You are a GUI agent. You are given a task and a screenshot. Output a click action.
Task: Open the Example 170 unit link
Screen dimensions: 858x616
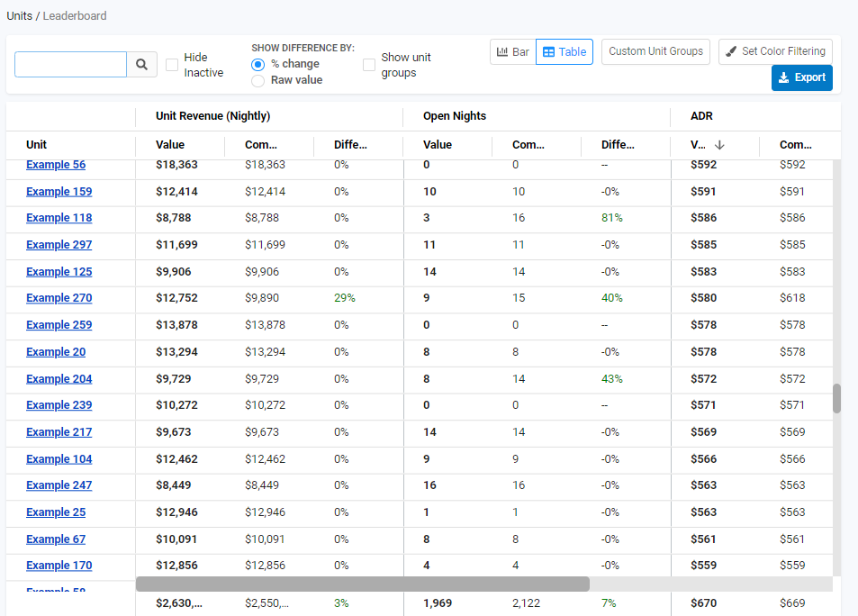59,565
